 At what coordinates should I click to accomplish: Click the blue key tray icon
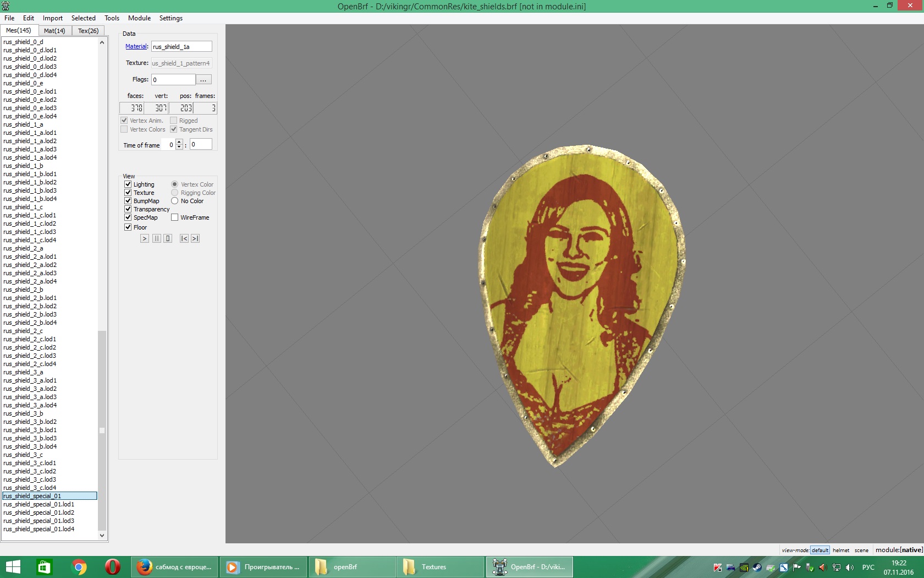click(783, 568)
